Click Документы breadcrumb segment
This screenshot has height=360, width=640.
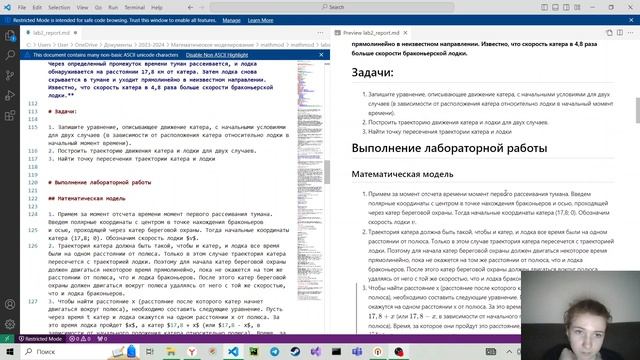[x=118, y=45]
